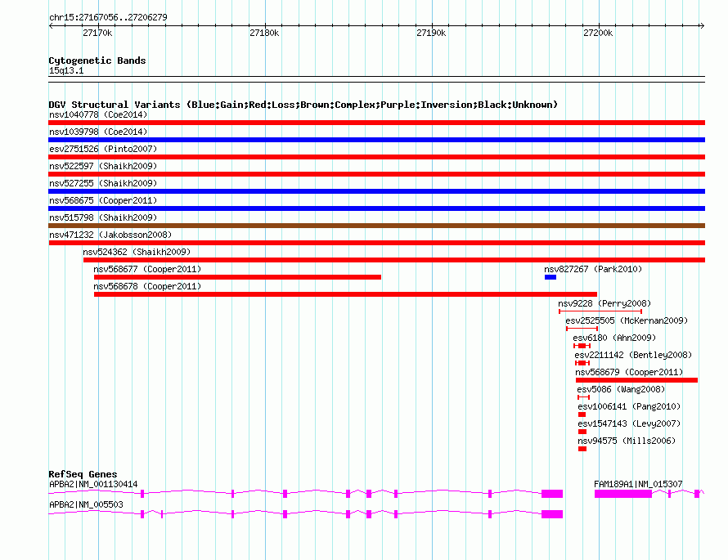Select the red esv2751526 loss bar
Image resolution: width=728 pixels, height=560 pixels.
tap(376, 157)
